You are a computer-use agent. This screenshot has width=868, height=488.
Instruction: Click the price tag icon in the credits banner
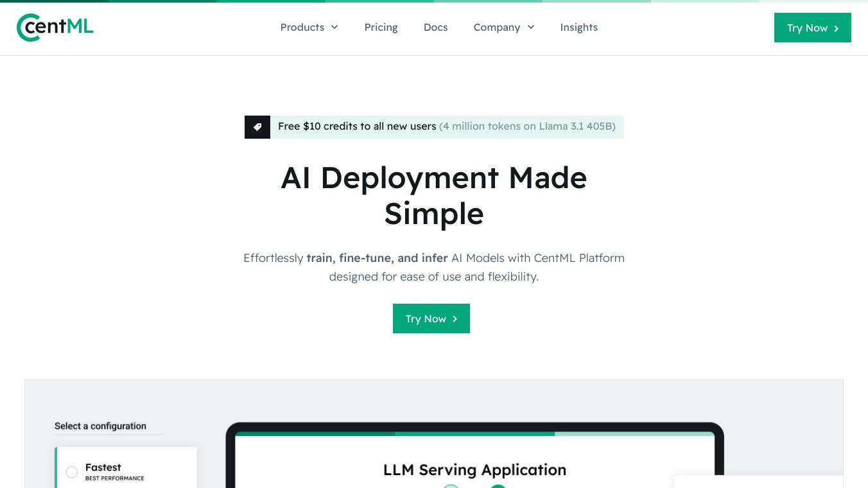pos(257,127)
